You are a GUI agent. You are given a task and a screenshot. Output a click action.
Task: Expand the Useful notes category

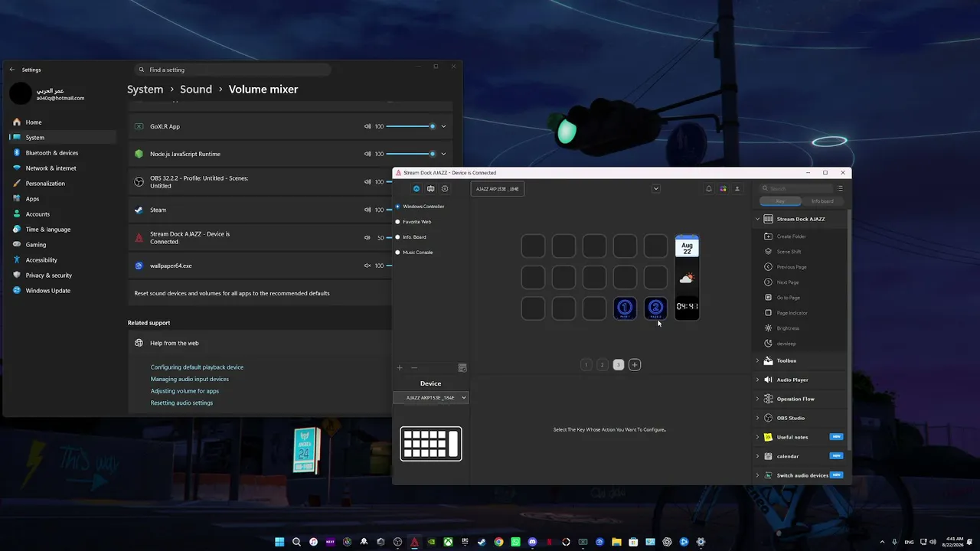click(x=758, y=437)
